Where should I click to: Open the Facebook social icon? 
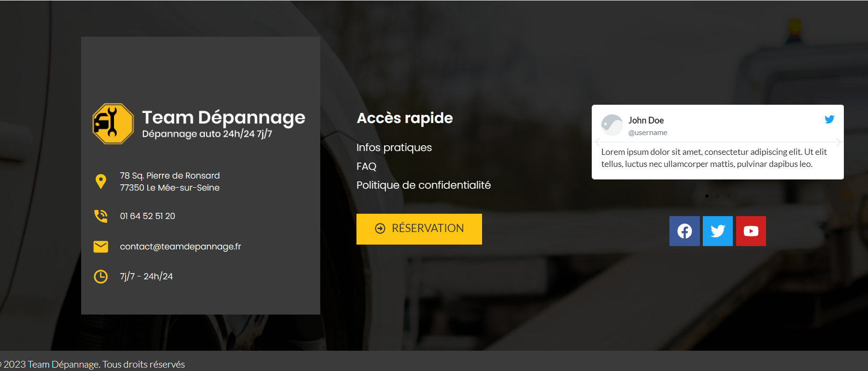coord(684,231)
